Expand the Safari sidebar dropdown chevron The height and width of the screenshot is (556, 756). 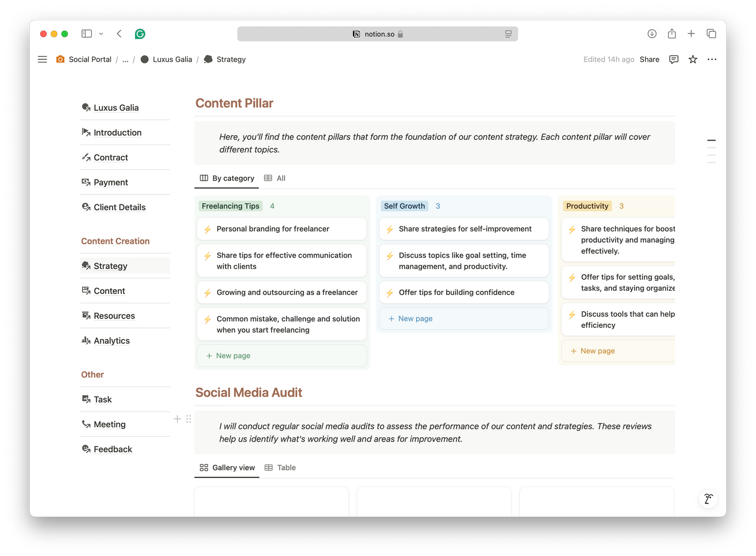101,34
